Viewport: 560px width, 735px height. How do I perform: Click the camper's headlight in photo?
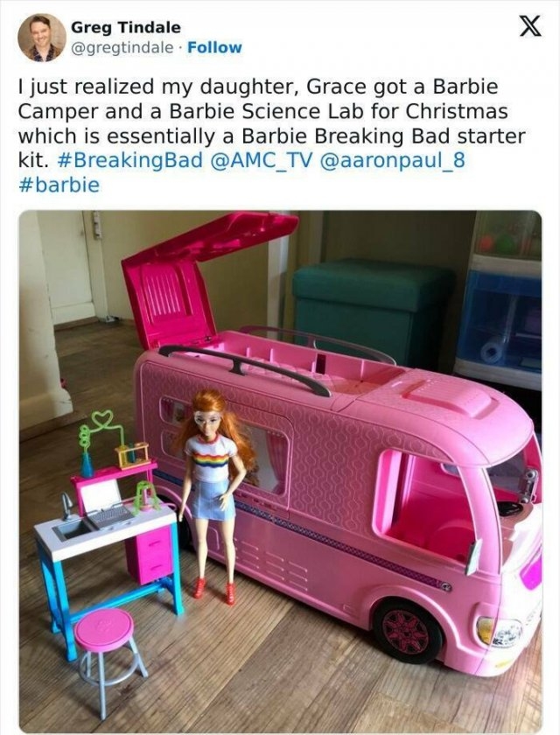[x=500, y=632]
